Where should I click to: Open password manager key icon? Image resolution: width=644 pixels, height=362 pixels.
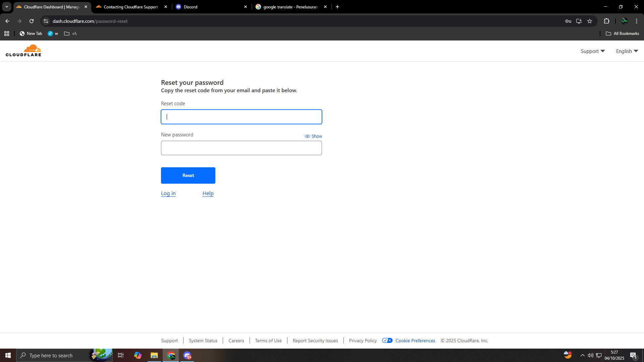pyautogui.click(x=568, y=21)
